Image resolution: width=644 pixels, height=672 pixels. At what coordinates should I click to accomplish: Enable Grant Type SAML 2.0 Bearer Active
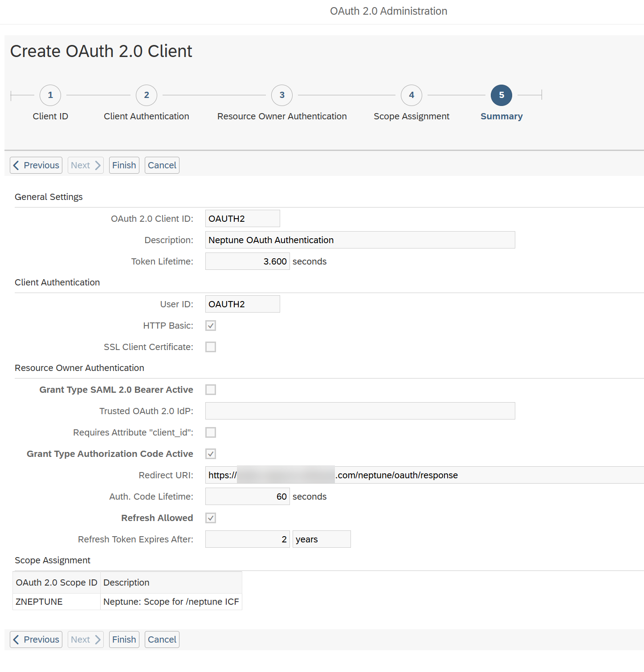210,389
